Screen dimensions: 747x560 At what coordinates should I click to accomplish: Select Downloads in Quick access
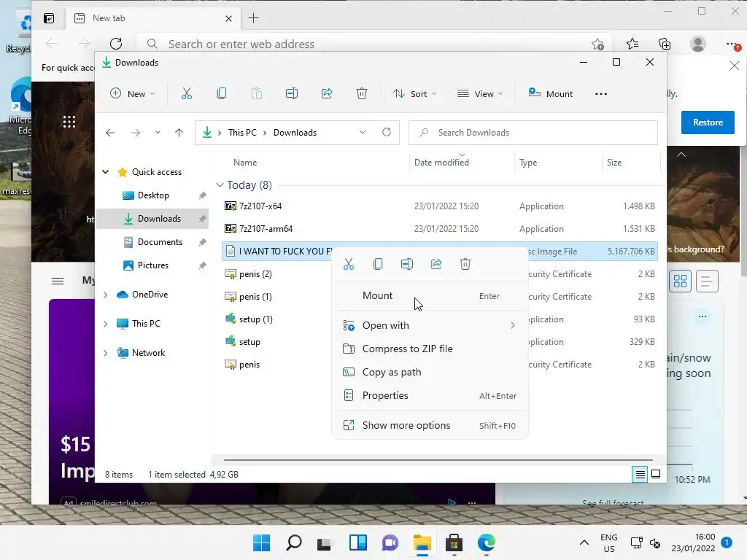coord(152,219)
